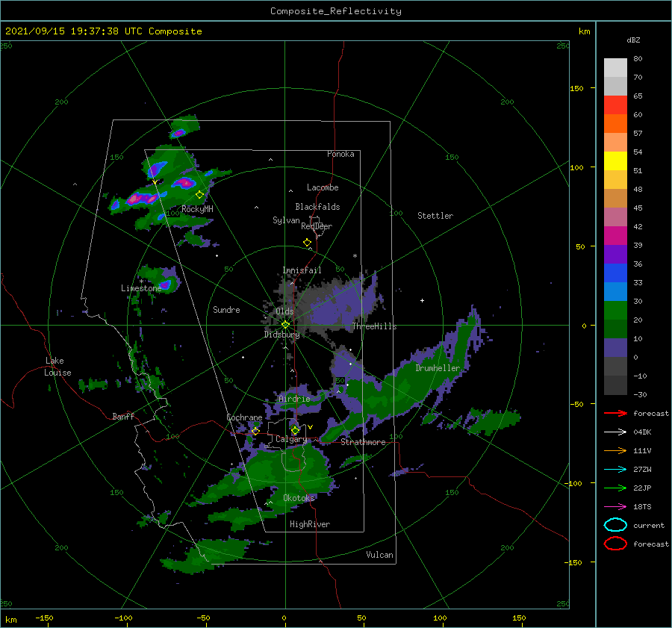Select the white 04DK arrow legend icon
This screenshot has height=628, width=672.
point(615,432)
